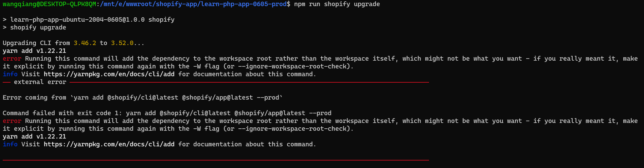Click the green user@host prompt text
The width and height of the screenshot is (644, 168).
pos(49,4)
